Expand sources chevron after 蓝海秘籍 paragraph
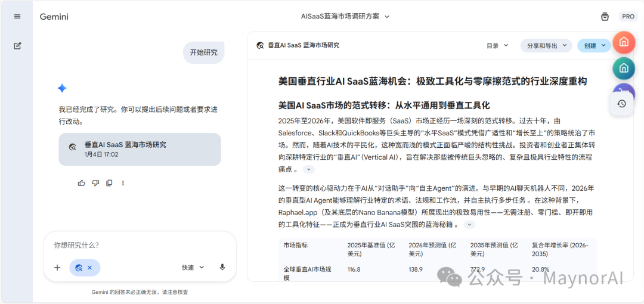Viewport: 644px width, 304px height. (469, 225)
